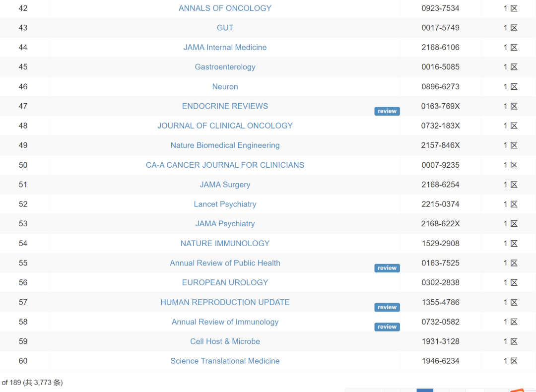
Task: Click review badge for Annual Review of Public Health
Action: tap(387, 268)
